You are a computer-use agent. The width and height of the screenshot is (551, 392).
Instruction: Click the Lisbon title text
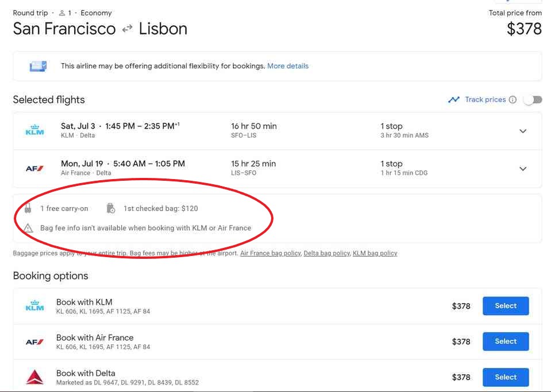coord(163,29)
